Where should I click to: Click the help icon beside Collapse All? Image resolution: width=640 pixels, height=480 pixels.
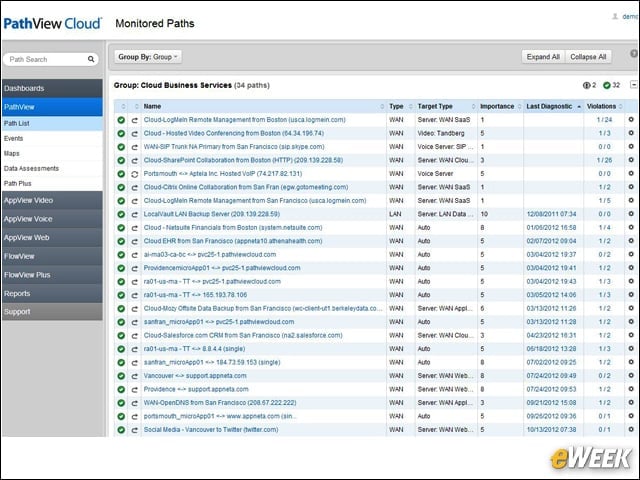(x=634, y=53)
